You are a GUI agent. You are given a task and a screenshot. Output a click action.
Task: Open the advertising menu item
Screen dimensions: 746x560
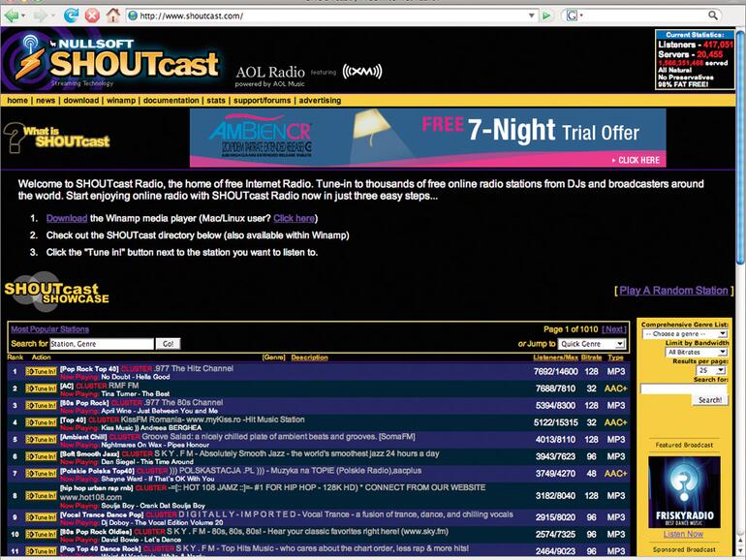click(x=320, y=101)
